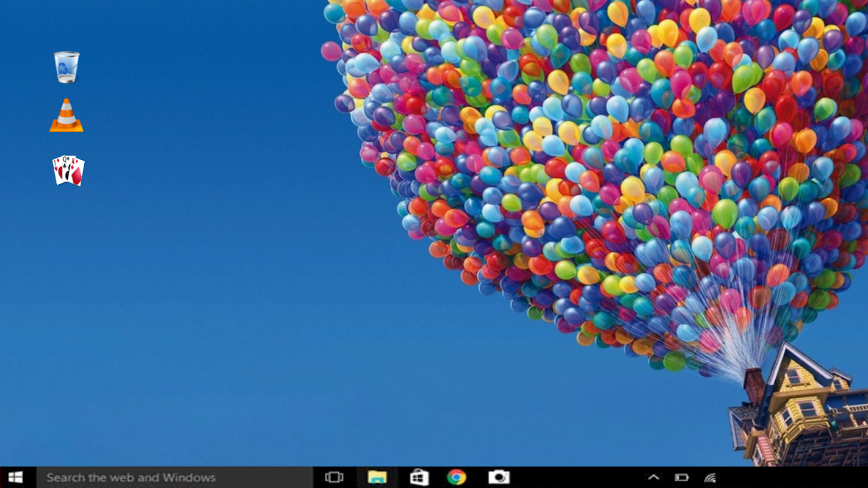Open Google Chrome from the taskbar

click(457, 477)
